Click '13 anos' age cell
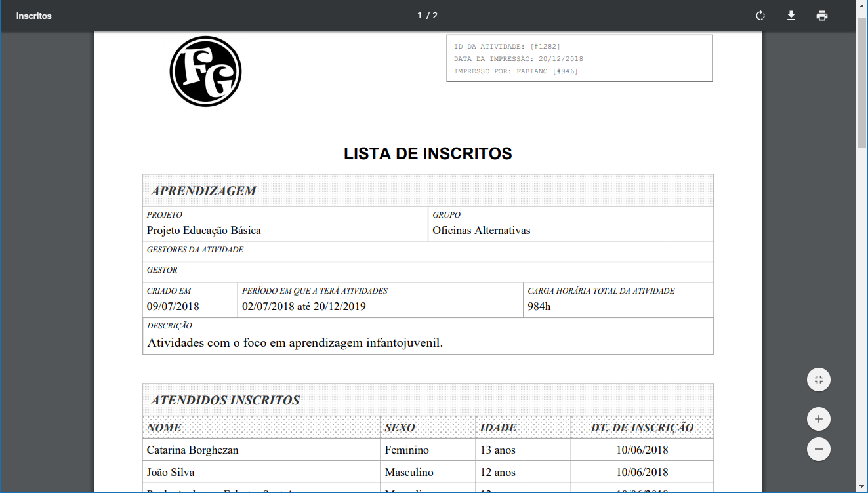The height and width of the screenshot is (493, 868). coord(498,450)
